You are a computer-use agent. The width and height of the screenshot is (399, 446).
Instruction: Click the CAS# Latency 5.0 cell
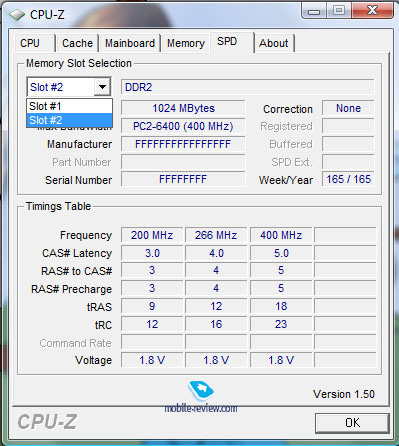pyautogui.click(x=281, y=253)
